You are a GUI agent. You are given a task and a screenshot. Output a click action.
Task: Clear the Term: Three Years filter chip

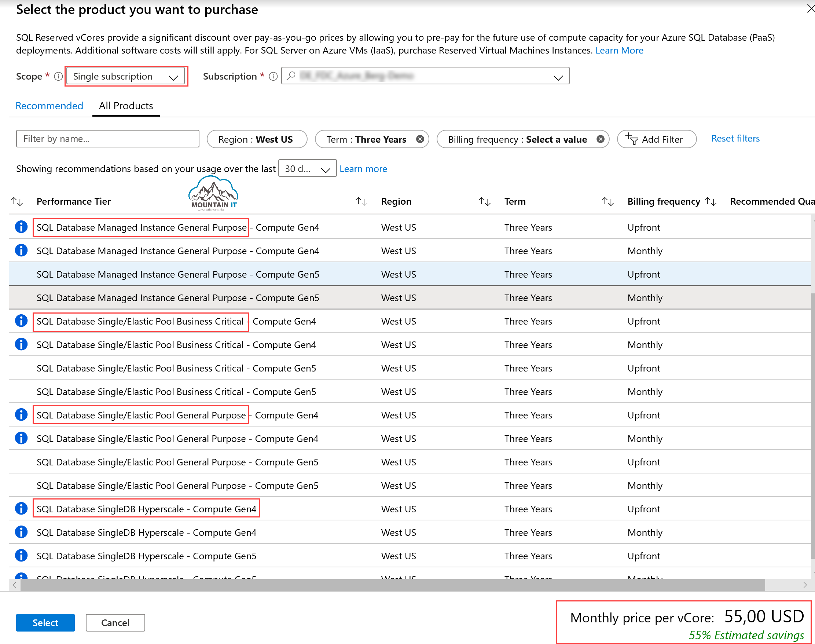[420, 139]
